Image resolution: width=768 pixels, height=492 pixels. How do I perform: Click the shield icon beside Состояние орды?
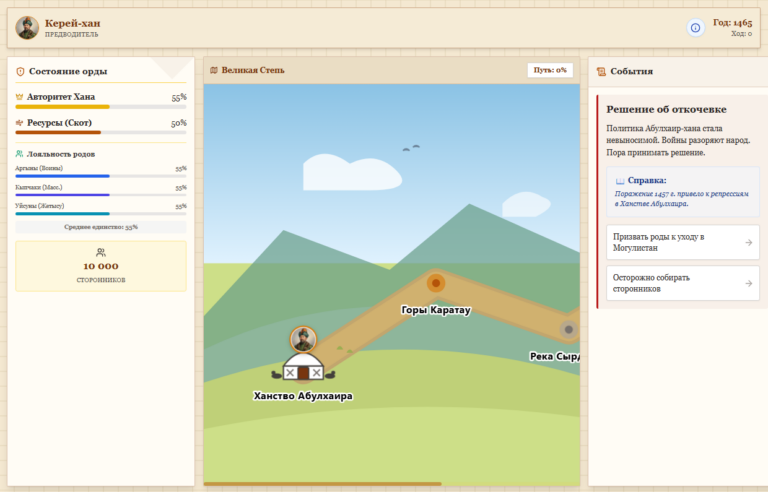(x=20, y=72)
